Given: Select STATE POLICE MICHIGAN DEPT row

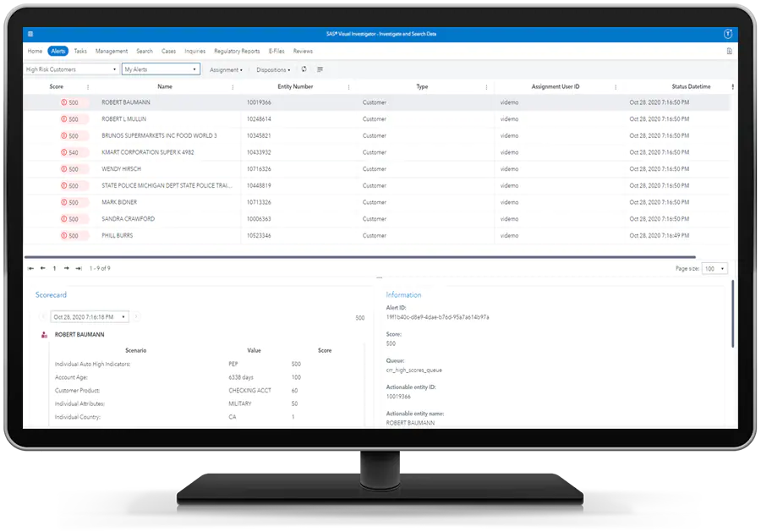Looking at the screenshot, I should click(x=376, y=185).
